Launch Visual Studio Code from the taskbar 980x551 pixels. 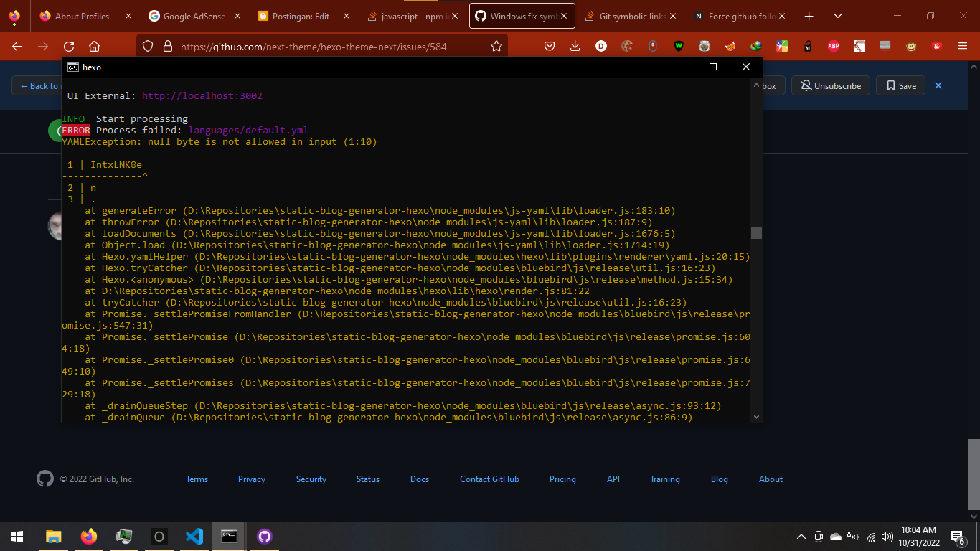click(194, 536)
